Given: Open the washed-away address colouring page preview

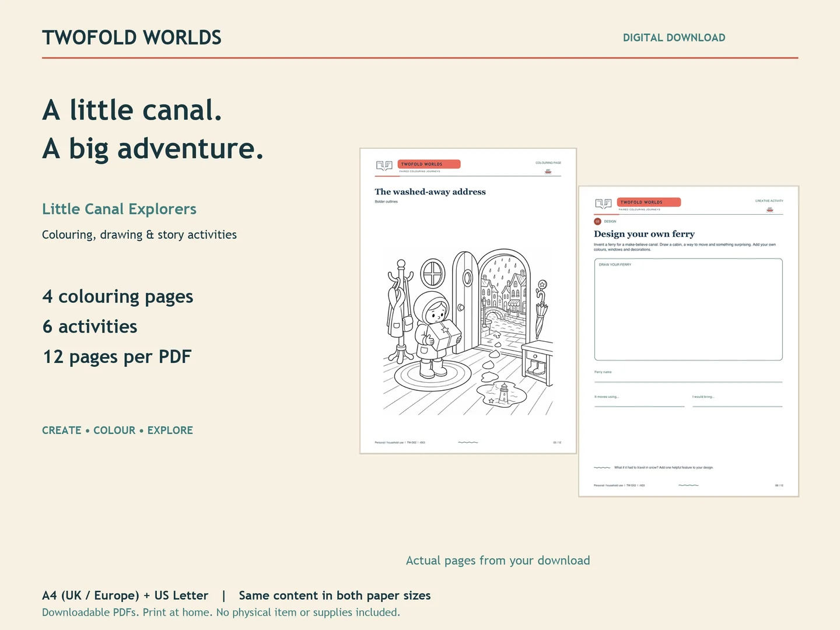Looking at the screenshot, I should coord(468,301).
